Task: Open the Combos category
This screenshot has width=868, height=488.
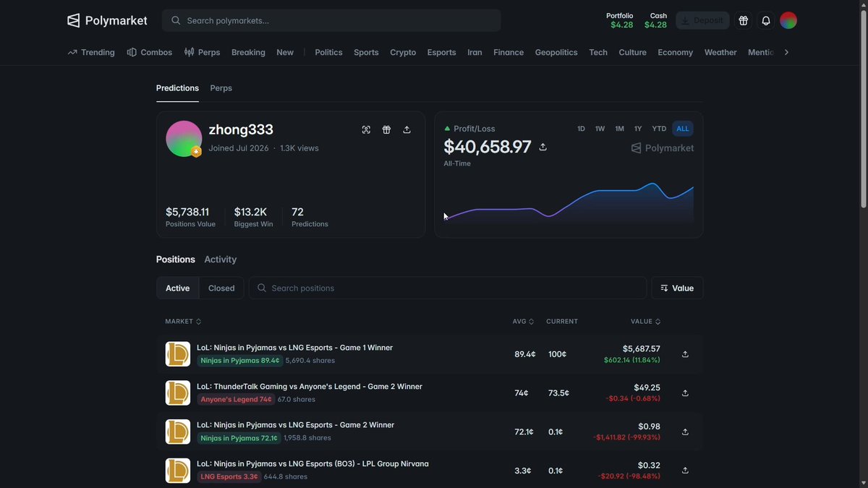Action: (x=150, y=52)
